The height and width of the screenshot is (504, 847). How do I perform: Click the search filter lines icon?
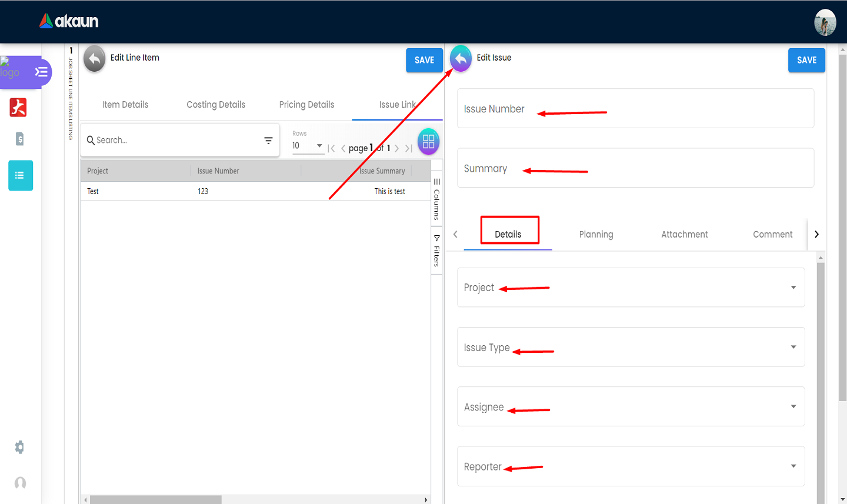coord(268,141)
